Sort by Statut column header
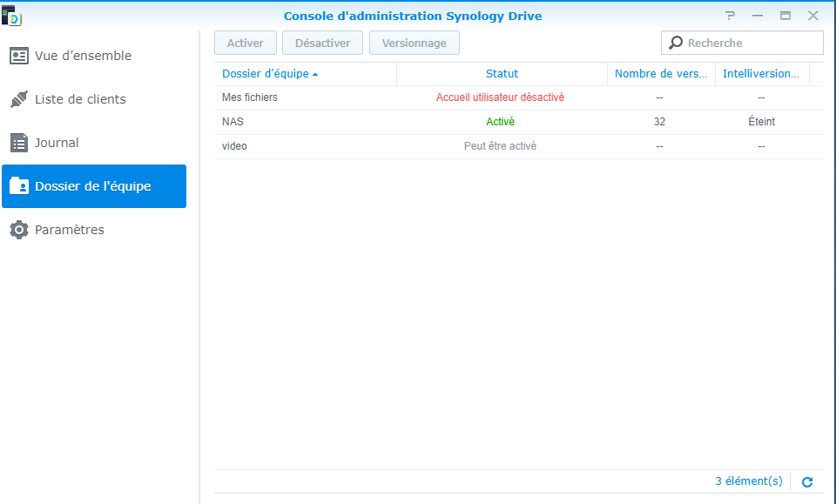 (x=502, y=74)
